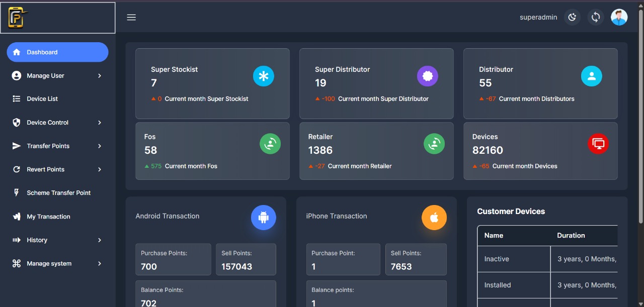The image size is (644, 307).
Task: Click the Devices red monitor icon
Action: click(598, 144)
